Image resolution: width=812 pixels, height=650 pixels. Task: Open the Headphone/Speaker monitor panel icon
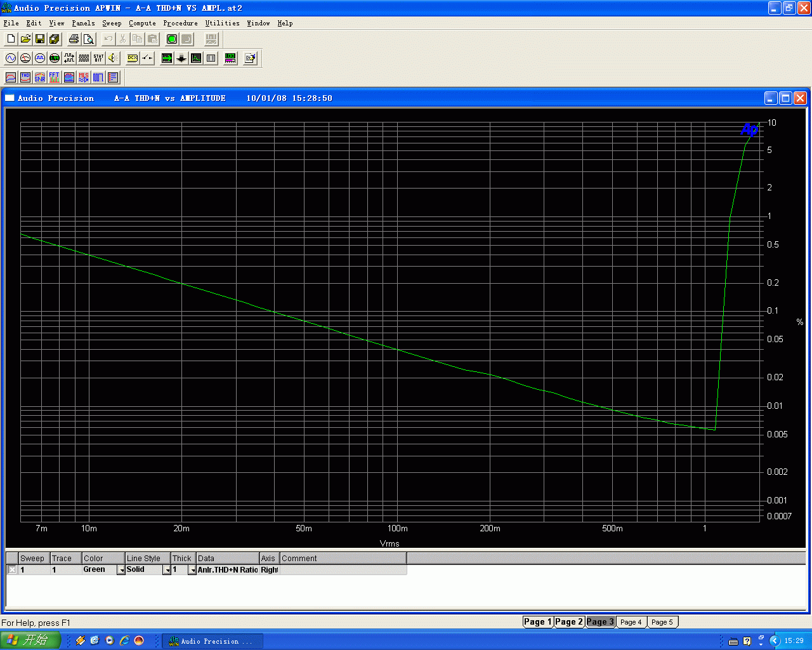click(x=113, y=58)
